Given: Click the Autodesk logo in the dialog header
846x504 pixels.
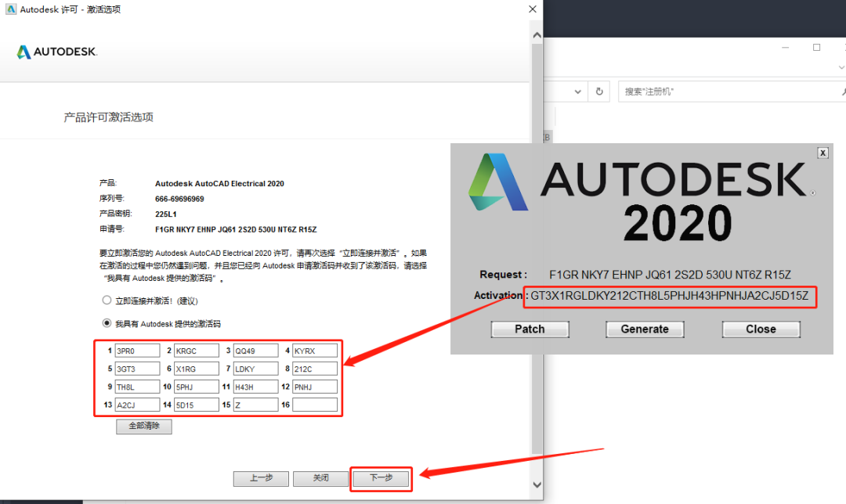Looking at the screenshot, I should click(x=57, y=52).
